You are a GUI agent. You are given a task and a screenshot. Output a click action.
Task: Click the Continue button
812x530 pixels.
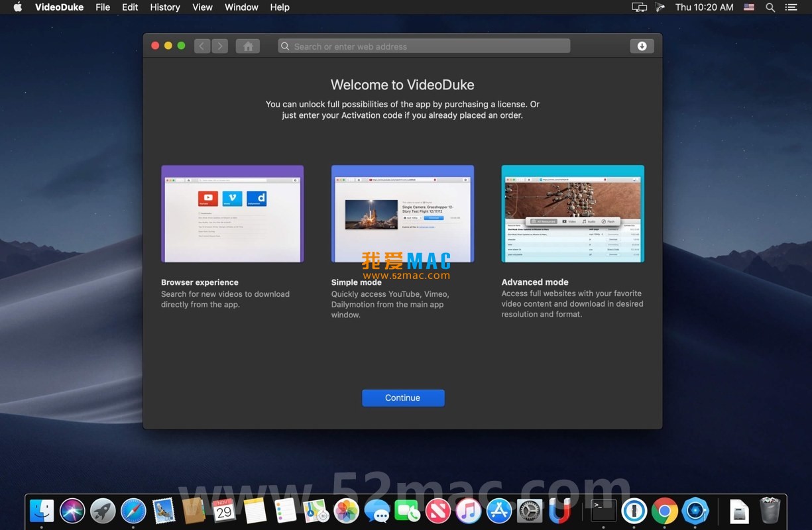click(x=403, y=397)
